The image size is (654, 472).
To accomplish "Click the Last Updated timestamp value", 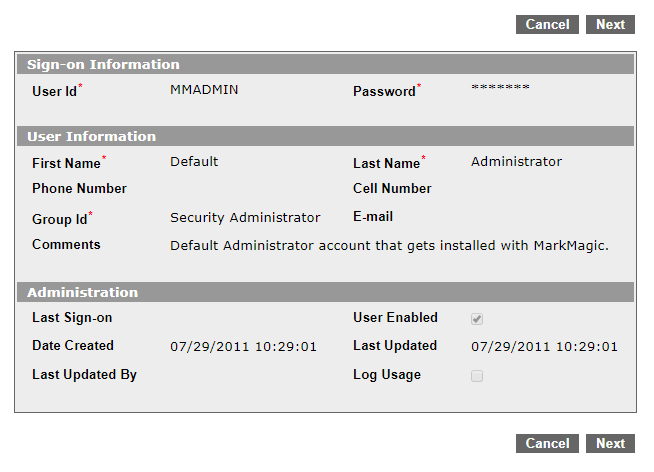I will 544,348.
